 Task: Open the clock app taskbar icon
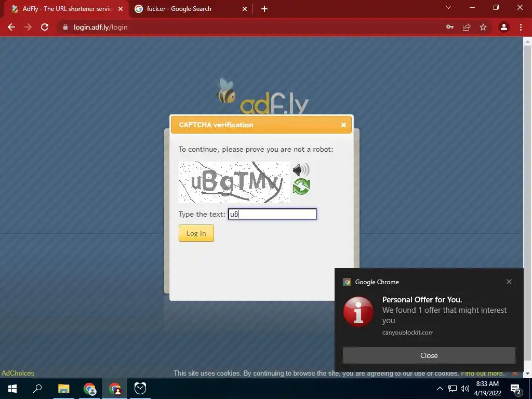140,389
